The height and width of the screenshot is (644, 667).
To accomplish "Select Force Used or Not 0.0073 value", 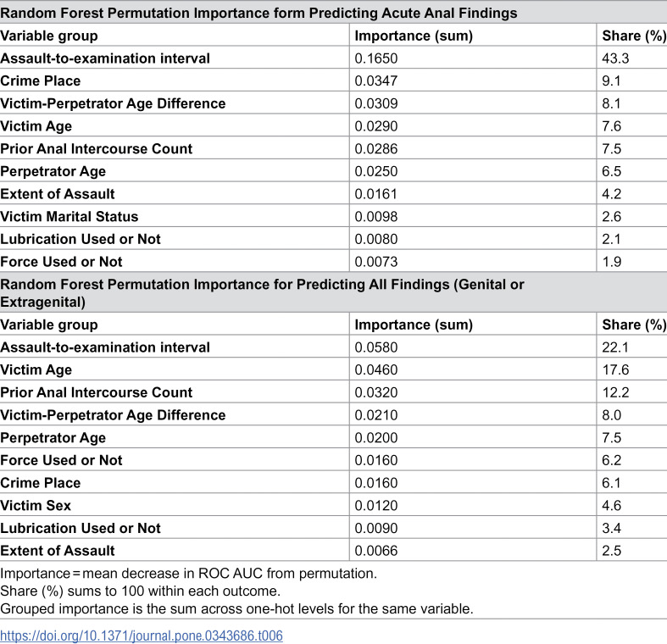I will [x=376, y=262].
